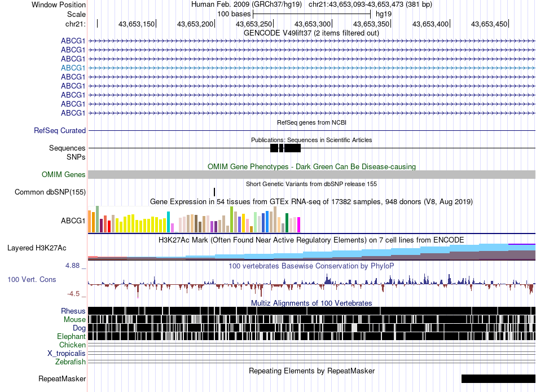This screenshot has height=392, width=536.
Task: Click the Human Feb. 2009 (GRCh37/hg19) assembly text
Action: [x=247, y=5]
